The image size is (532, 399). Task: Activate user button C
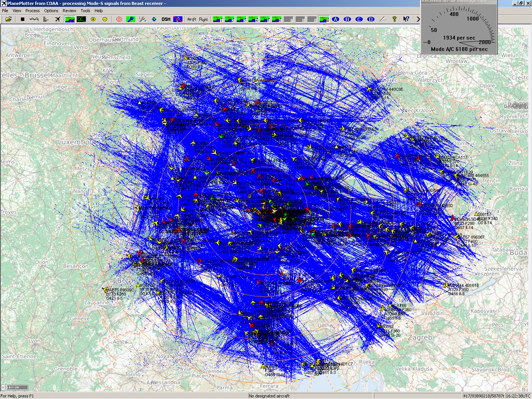pyautogui.click(x=359, y=19)
